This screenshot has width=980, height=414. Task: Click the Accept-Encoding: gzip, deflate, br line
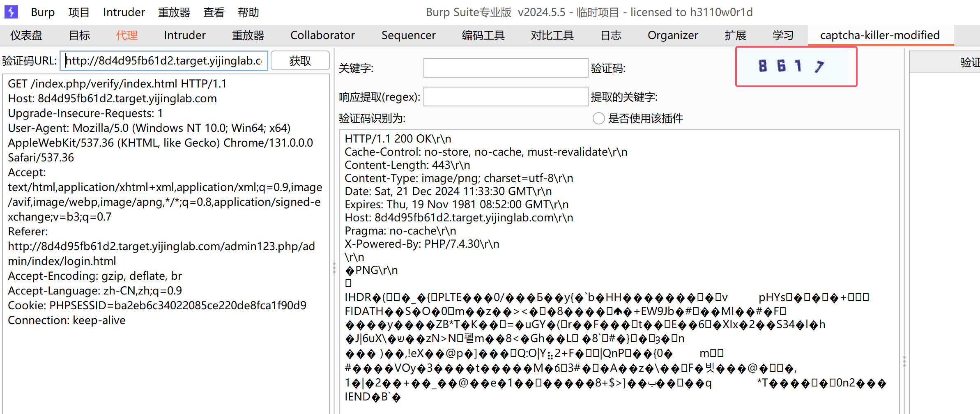[x=95, y=276]
